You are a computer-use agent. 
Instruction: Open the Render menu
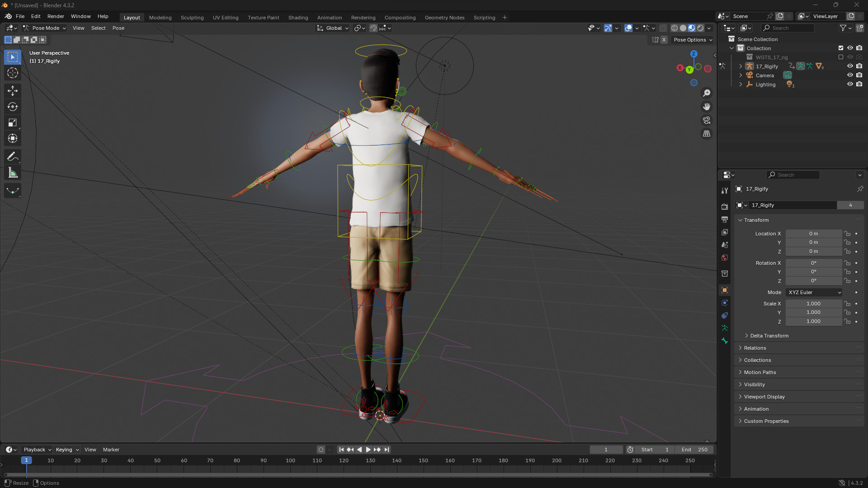tap(56, 16)
